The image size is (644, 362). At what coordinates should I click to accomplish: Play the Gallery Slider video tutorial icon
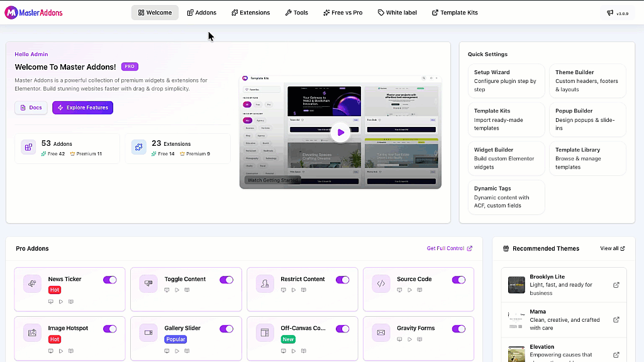tap(177, 351)
